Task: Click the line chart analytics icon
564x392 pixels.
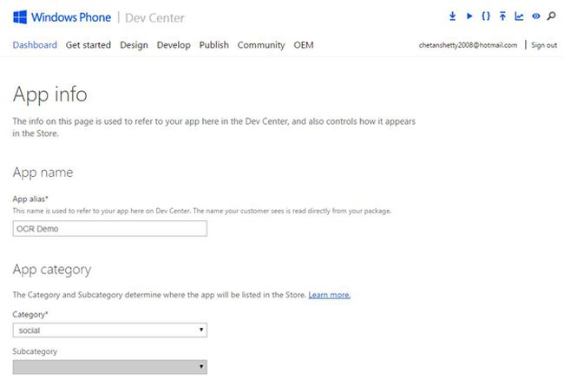Action: click(519, 16)
